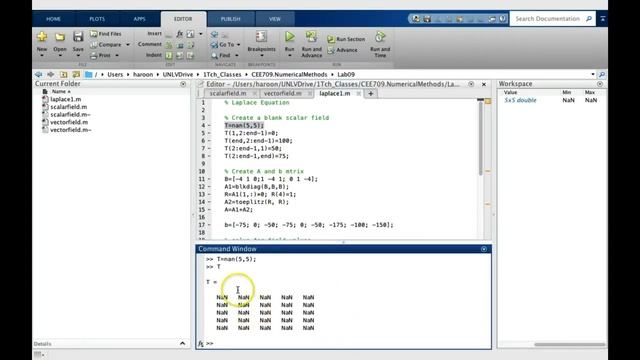This screenshot has width=640, height=360.
Task: Close the laplace1.m editor tab
Action: coord(359,93)
